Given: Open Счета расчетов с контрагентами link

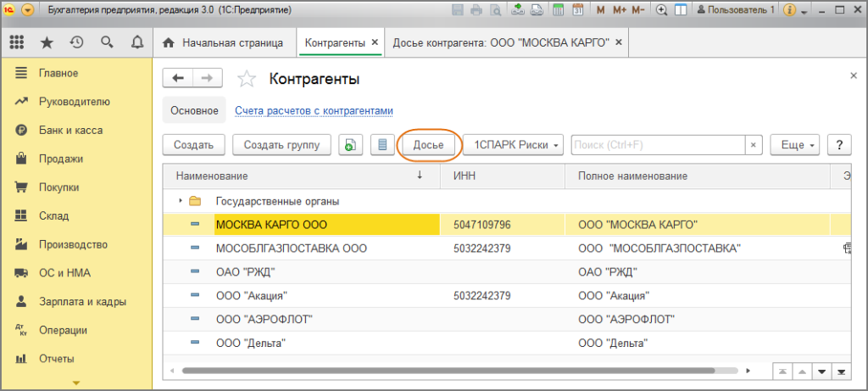Looking at the screenshot, I should click(x=314, y=111).
